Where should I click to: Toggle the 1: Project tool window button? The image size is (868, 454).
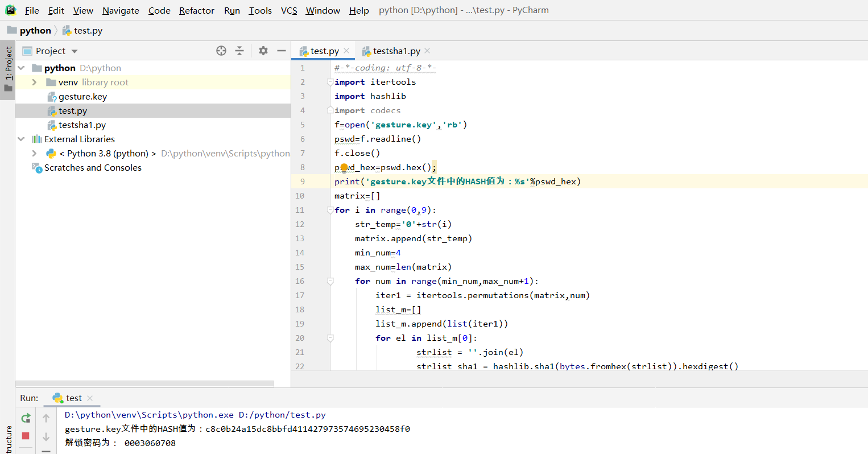tap(8, 69)
